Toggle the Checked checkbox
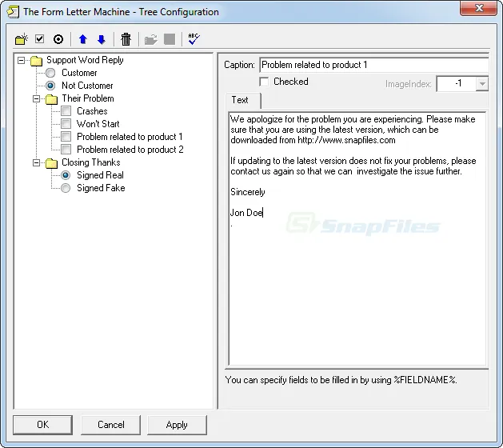 click(x=264, y=82)
